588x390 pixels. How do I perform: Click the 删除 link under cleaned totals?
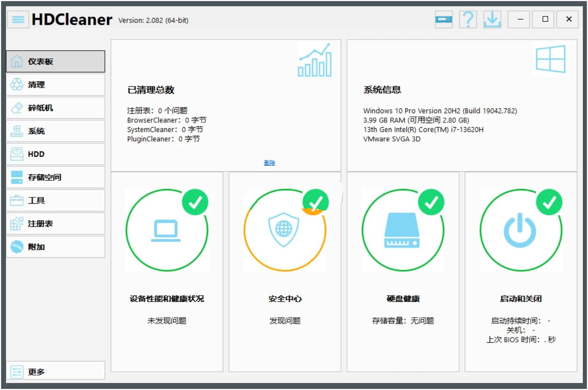(269, 163)
